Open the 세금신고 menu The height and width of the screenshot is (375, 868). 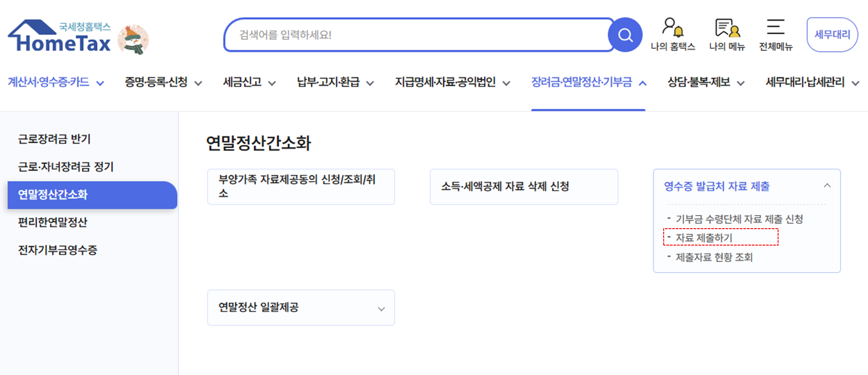pos(249,82)
